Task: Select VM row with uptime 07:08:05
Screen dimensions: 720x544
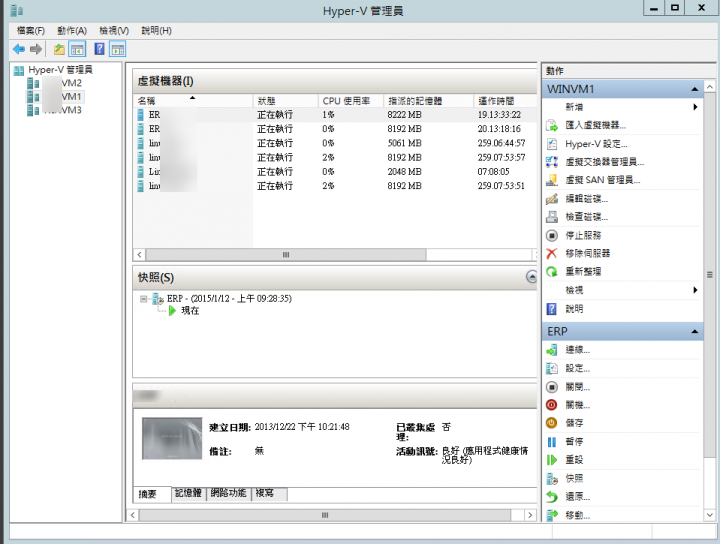Action: point(335,172)
